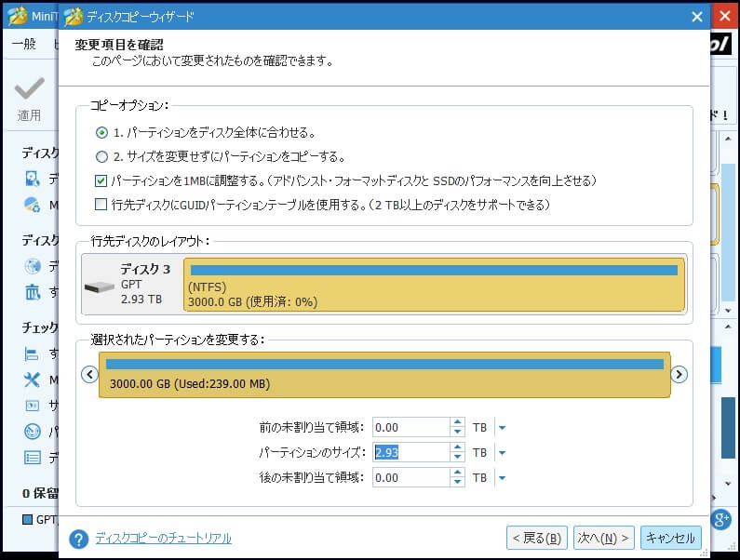
Task: Click the small disk card icon in sidebar
Action: point(32,406)
